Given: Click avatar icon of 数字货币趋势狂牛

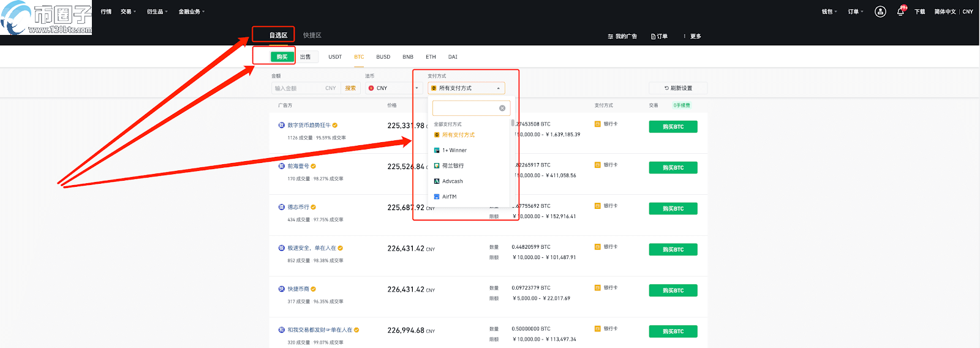Looking at the screenshot, I should tap(282, 125).
